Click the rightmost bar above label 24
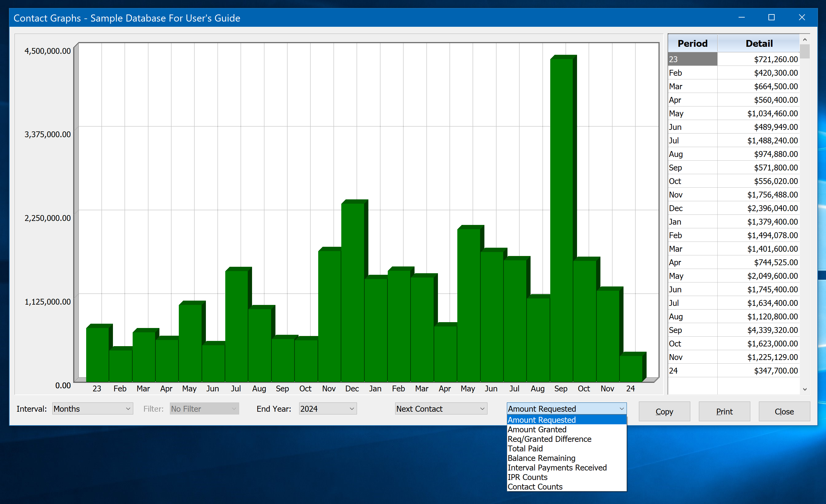Image resolution: width=826 pixels, height=504 pixels. 631,368
